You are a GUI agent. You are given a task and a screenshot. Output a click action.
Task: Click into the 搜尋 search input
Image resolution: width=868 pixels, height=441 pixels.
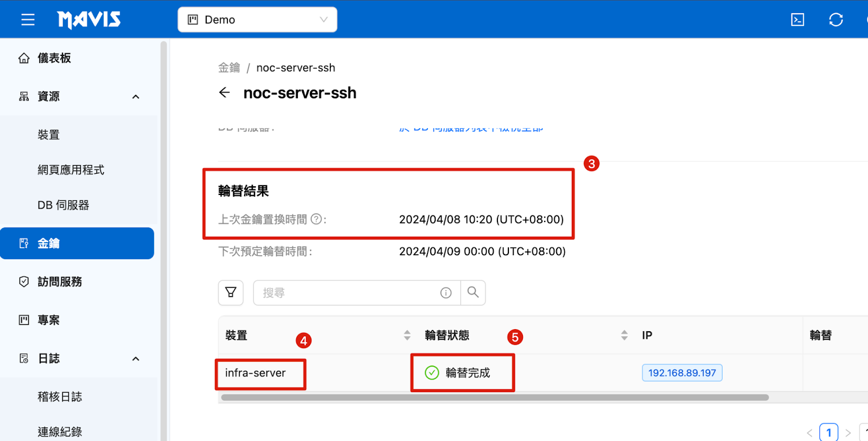347,293
